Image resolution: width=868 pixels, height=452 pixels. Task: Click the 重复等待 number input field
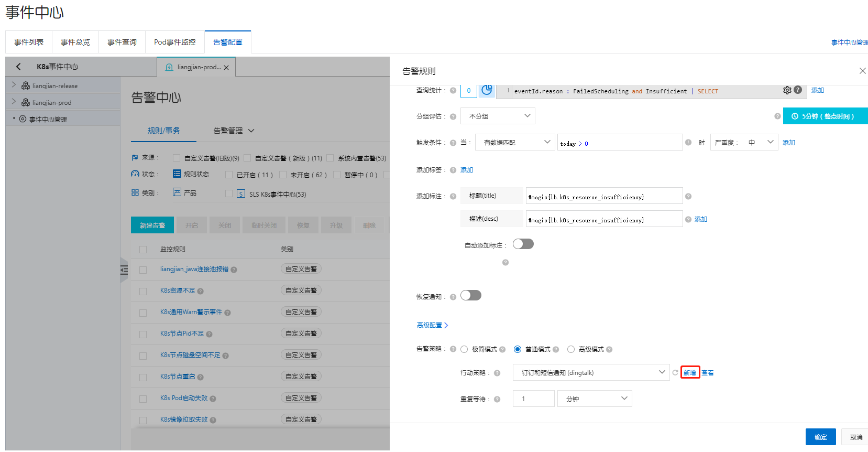(x=533, y=399)
